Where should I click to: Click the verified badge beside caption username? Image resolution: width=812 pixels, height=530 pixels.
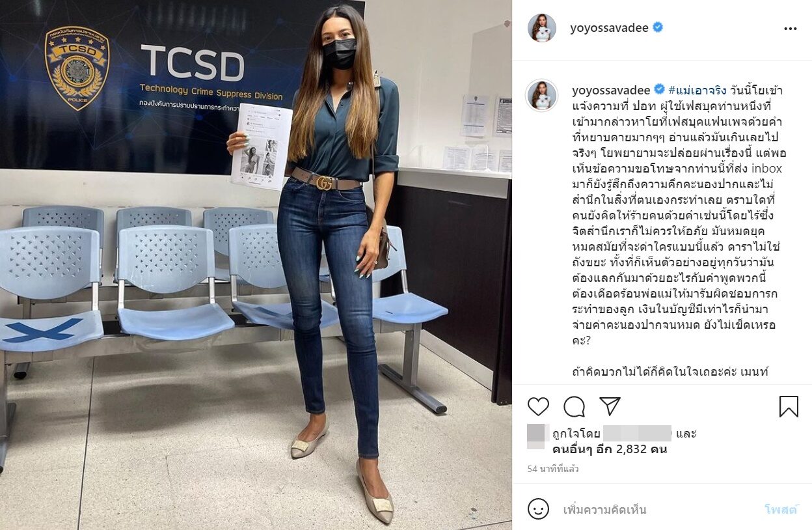click(658, 90)
